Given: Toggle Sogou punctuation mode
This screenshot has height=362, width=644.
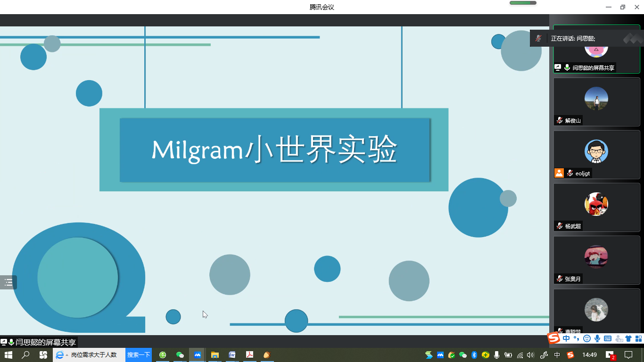Looking at the screenshot, I should coord(576,338).
